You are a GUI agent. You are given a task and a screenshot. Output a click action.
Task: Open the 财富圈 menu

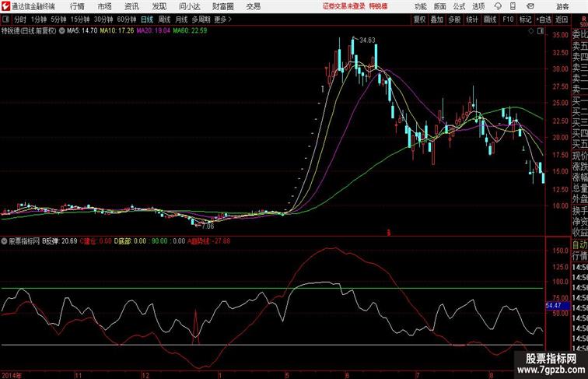[222, 6]
